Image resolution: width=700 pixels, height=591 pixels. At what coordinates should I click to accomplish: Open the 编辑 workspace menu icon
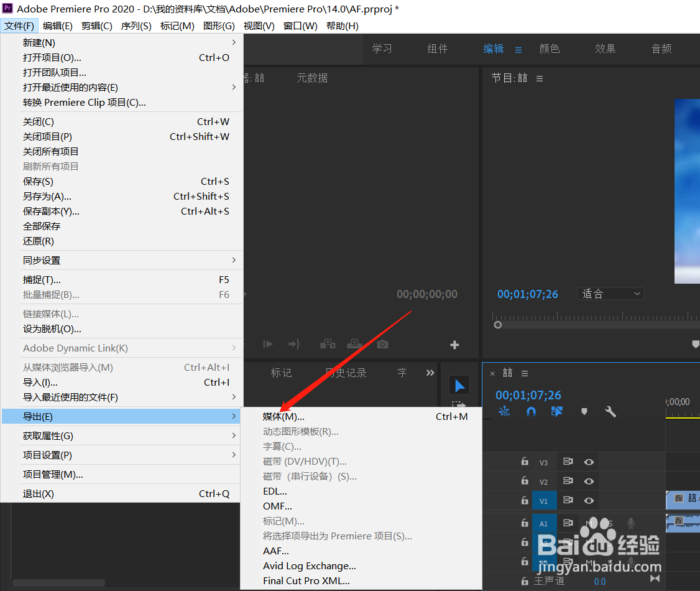(518, 50)
